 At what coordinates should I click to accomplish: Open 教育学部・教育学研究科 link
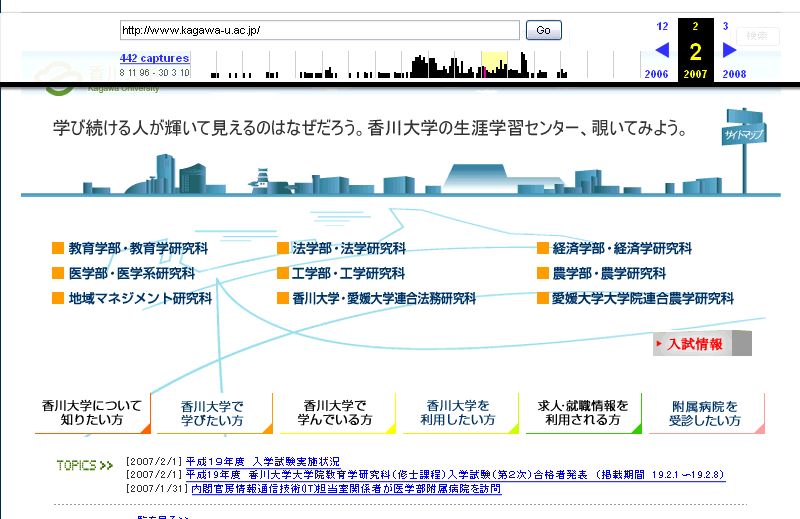pyautogui.click(x=138, y=249)
